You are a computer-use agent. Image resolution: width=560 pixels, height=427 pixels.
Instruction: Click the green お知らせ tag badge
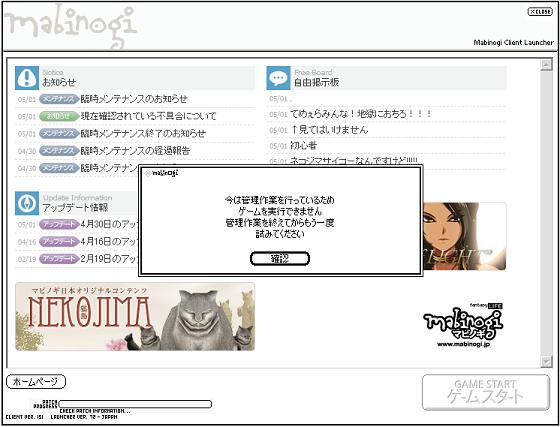59,116
